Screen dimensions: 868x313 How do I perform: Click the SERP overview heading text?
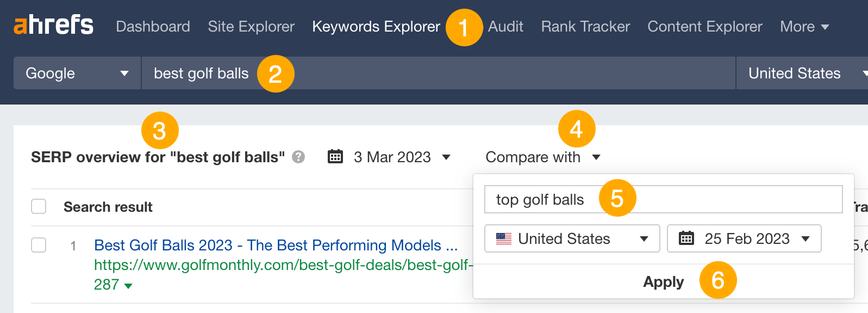point(158,157)
